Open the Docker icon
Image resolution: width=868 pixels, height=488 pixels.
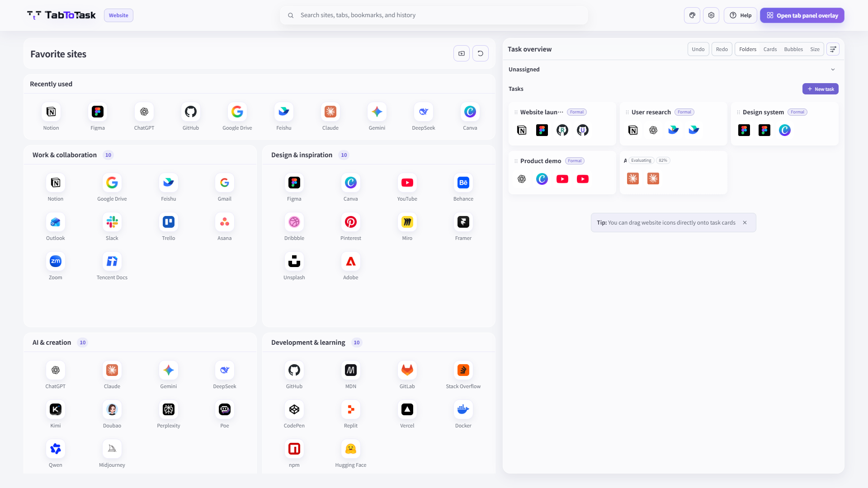click(x=463, y=409)
